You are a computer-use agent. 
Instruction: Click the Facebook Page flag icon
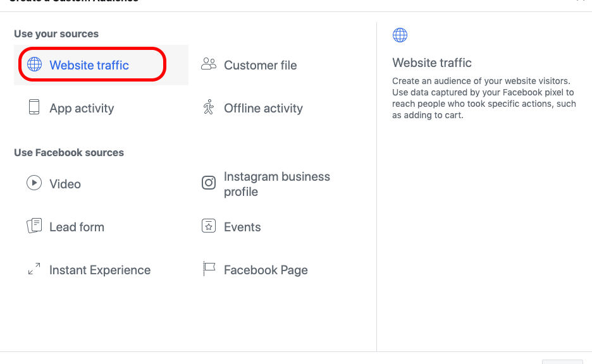[x=209, y=269]
